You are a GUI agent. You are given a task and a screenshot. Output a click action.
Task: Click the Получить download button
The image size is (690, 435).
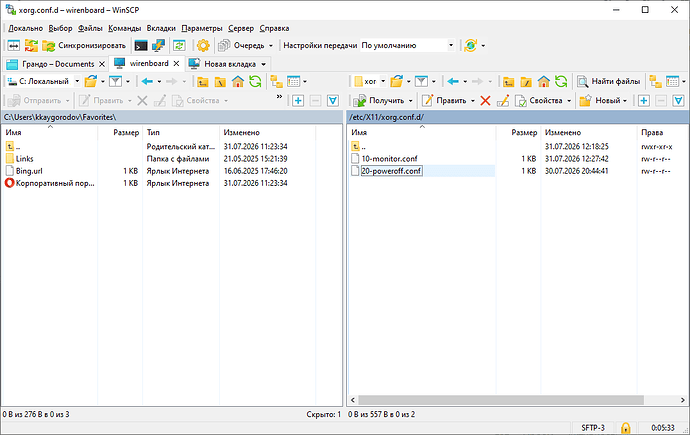pyautogui.click(x=379, y=101)
